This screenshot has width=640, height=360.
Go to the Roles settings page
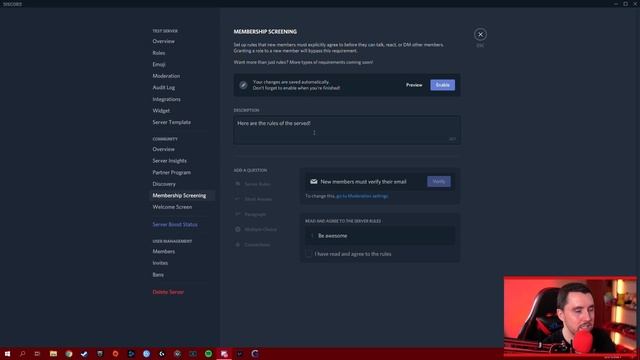pyautogui.click(x=159, y=53)
